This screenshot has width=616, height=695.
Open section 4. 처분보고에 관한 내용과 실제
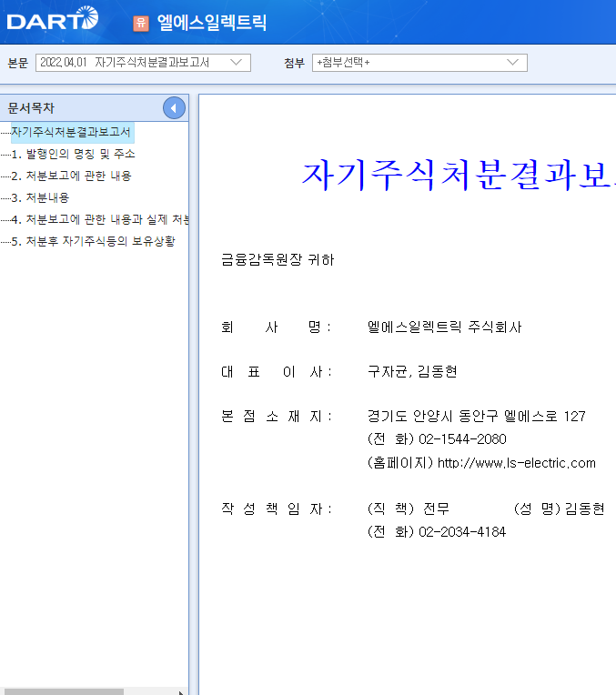(x=100, y=219)
